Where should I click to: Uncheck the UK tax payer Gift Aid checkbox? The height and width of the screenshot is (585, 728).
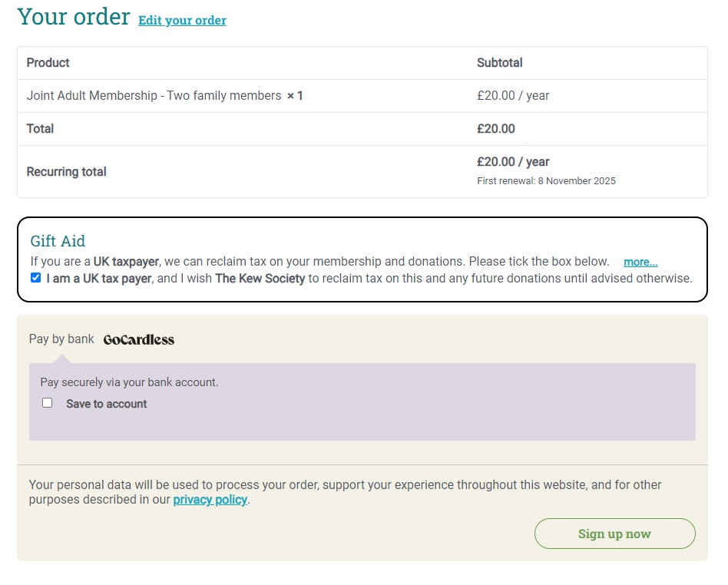(x=35, y=277)
